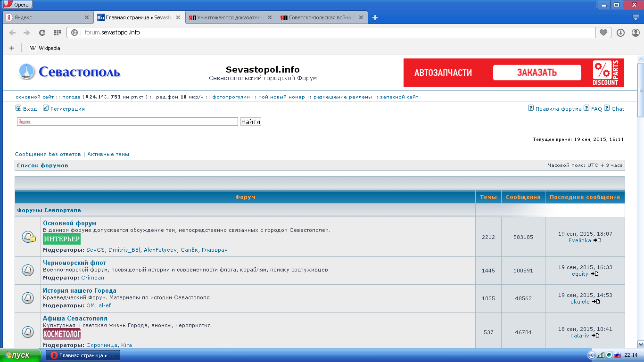Focus the address bar forum.sevastopol.info
Viewport: 644px width, 362px height.
(339, 33)
